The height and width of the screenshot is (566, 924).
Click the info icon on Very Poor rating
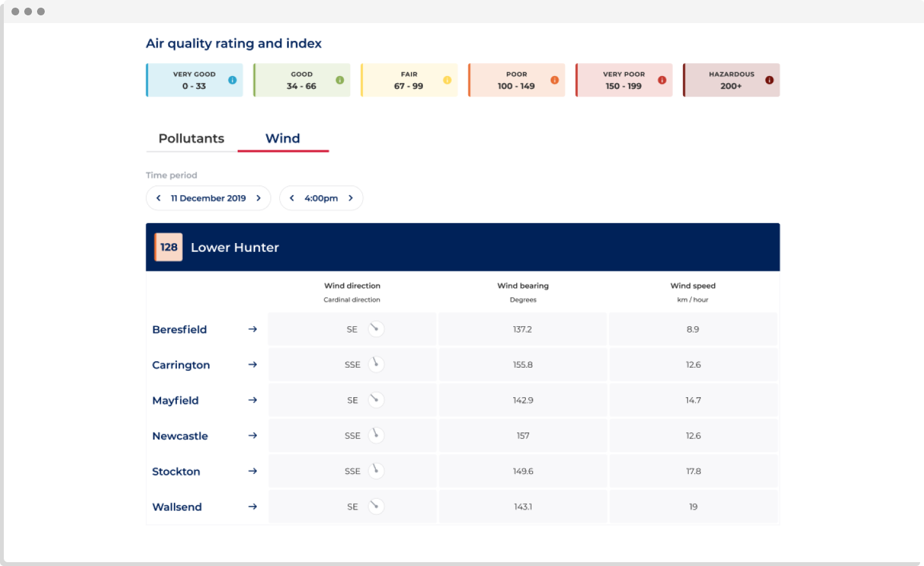(x=662, y=80)
